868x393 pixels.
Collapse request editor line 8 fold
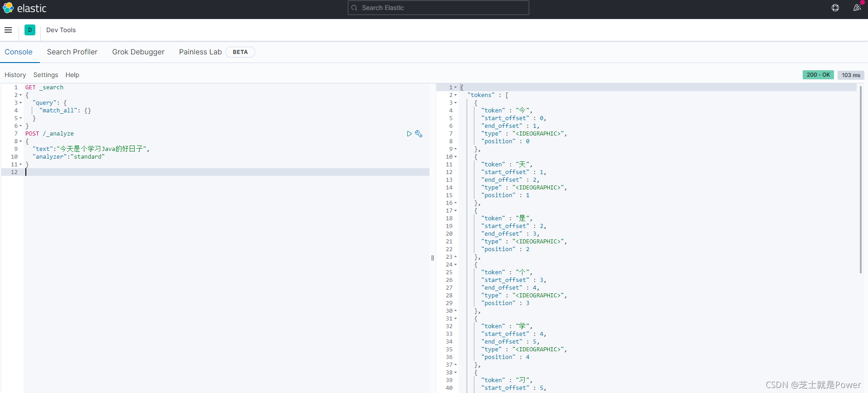(20, 141)
